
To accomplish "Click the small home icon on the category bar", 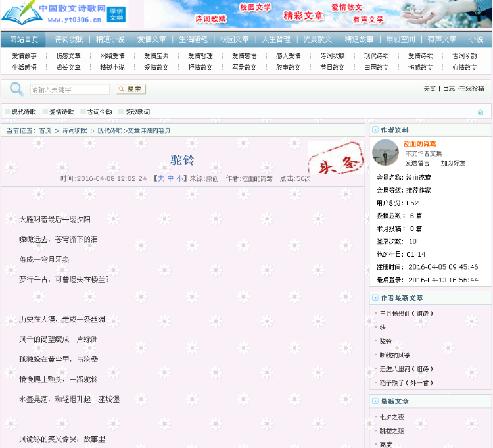I will pos(481,112).
